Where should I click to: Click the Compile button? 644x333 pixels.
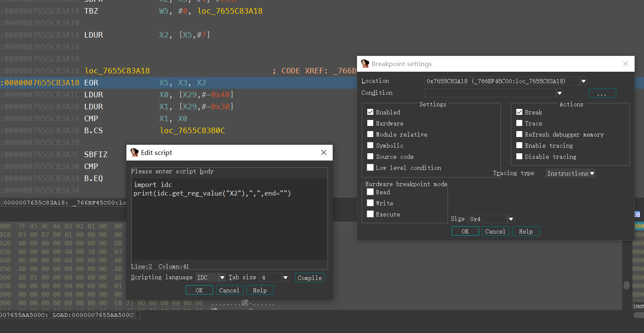310,277
